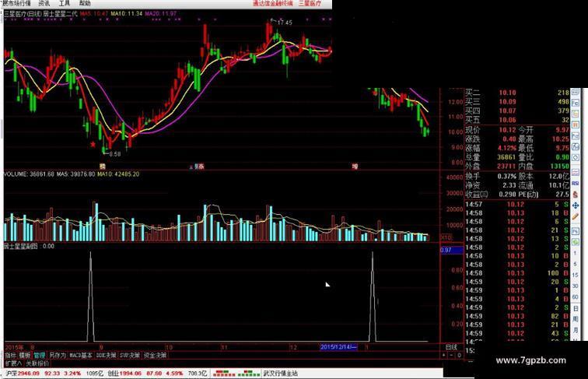Click the 17.45 high price label on chart
This screenshot has width=588, height=379.
[x=285, y=23]
